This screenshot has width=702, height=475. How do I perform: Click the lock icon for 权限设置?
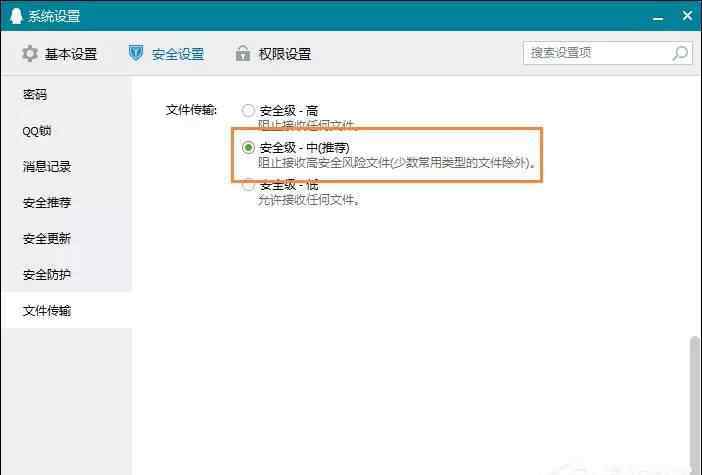click(x=243, y=53)
